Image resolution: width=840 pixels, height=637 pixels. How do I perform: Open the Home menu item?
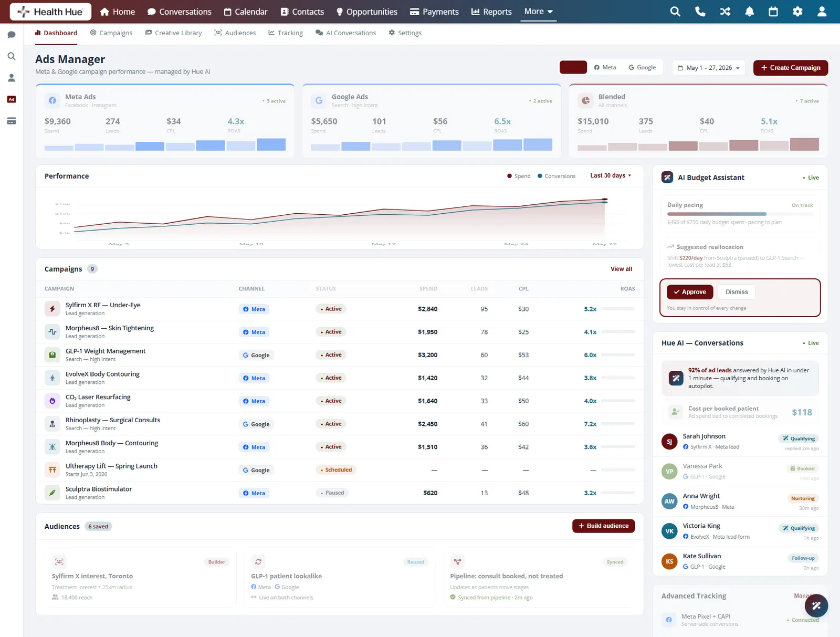[x=118, y=12]
